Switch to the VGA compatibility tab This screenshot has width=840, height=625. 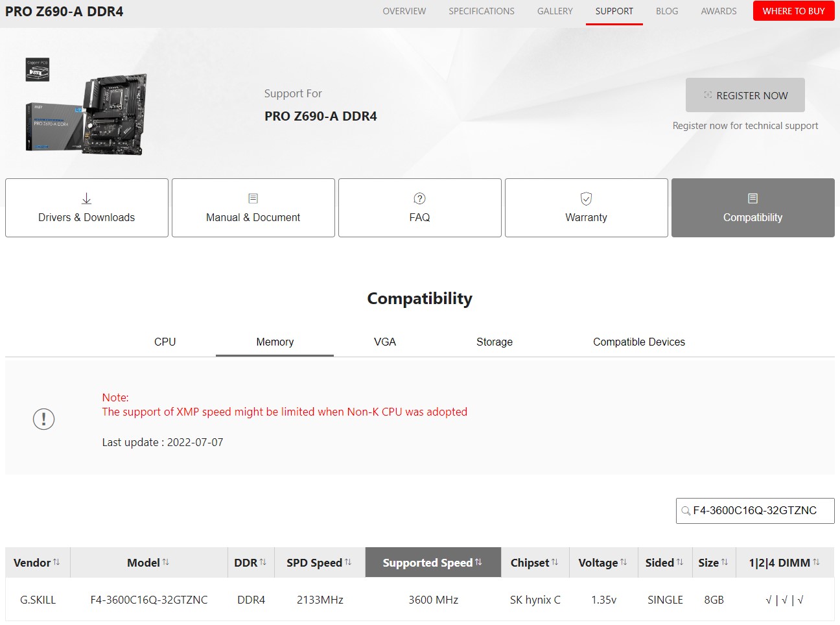(x=385, y=342)
